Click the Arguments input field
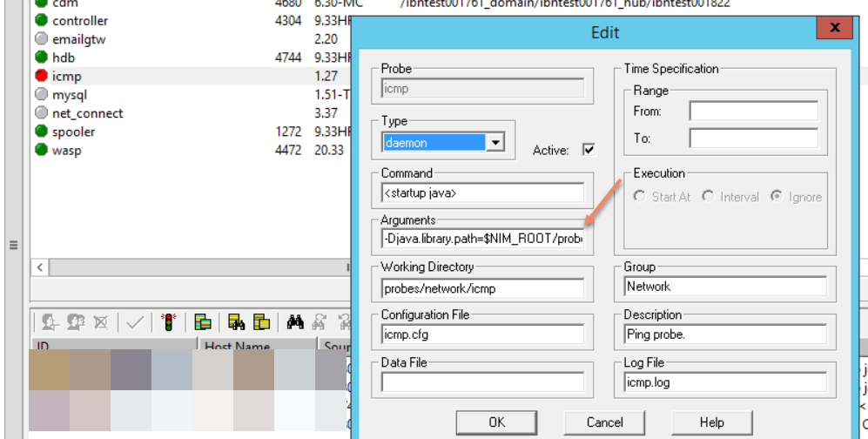Screen dimensions: 868x439 (482, 240)
